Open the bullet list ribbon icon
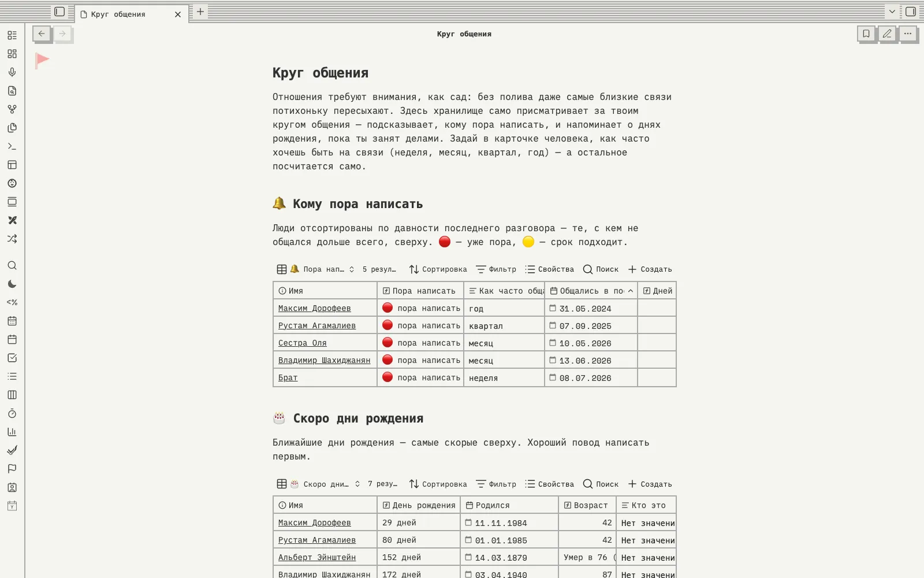This screenshot has width=924, height=578. click(x=12, y=376)
